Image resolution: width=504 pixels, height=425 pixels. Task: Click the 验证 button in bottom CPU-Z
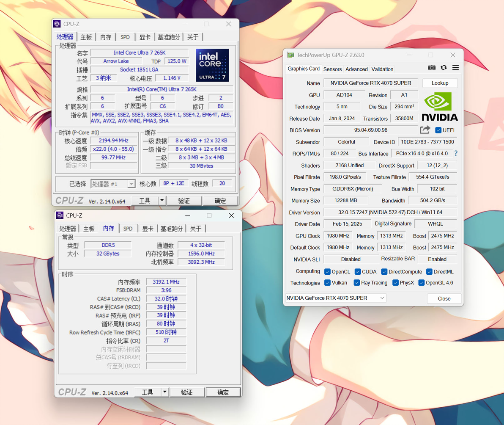[x=187, y=392]
